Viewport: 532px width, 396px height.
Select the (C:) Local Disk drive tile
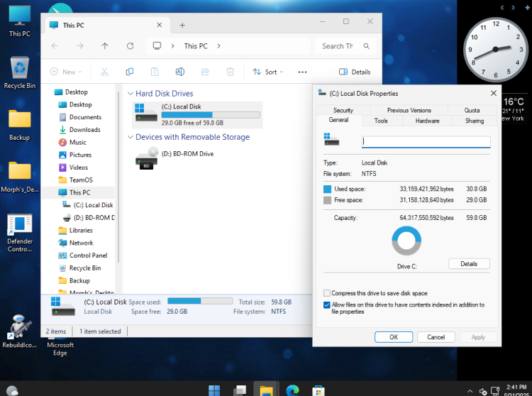point(197,115)
